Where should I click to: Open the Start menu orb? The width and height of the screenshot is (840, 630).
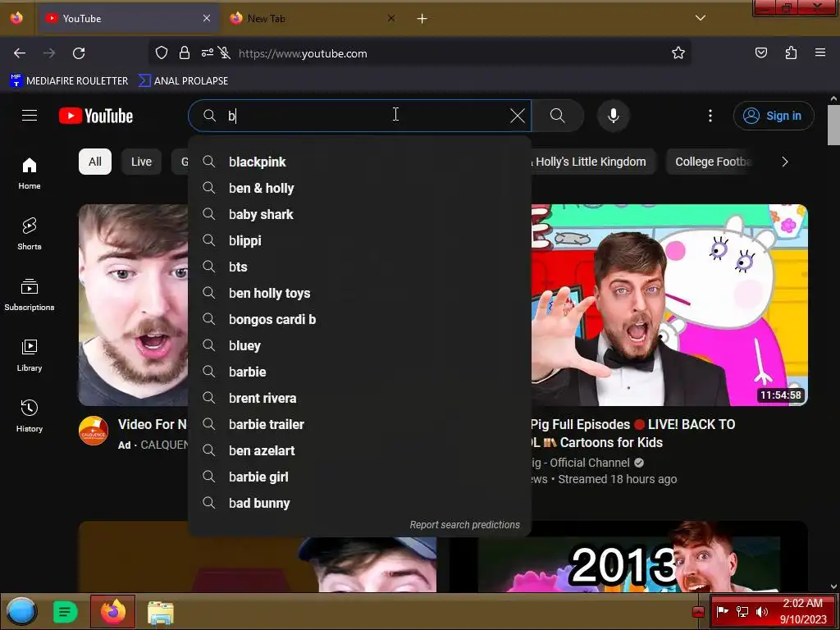coord(21,611)
